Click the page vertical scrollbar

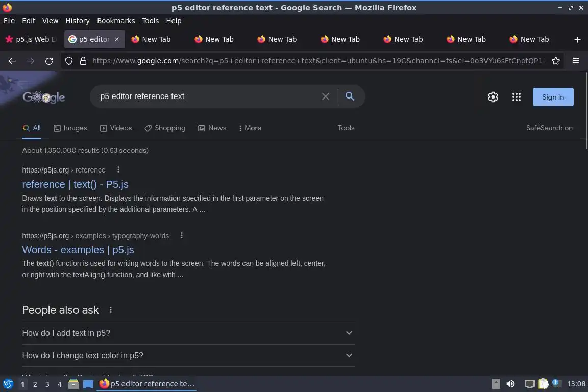click(x=586, y=111)
